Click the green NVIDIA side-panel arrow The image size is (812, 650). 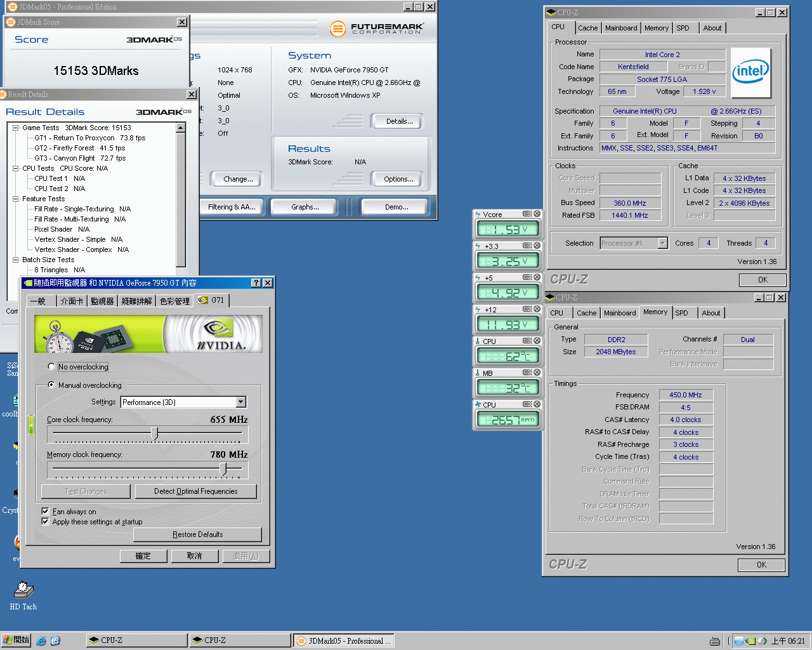point(31,425)
